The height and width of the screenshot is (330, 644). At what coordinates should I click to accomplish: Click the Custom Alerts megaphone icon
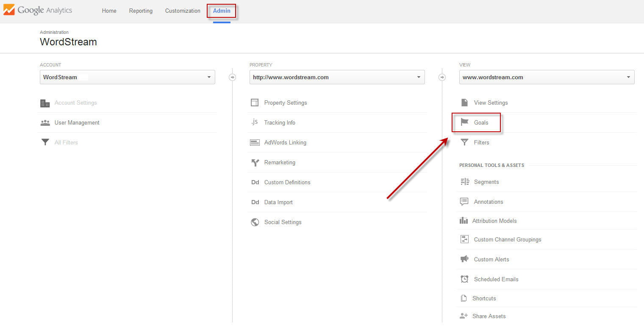(x=464, y=259)
